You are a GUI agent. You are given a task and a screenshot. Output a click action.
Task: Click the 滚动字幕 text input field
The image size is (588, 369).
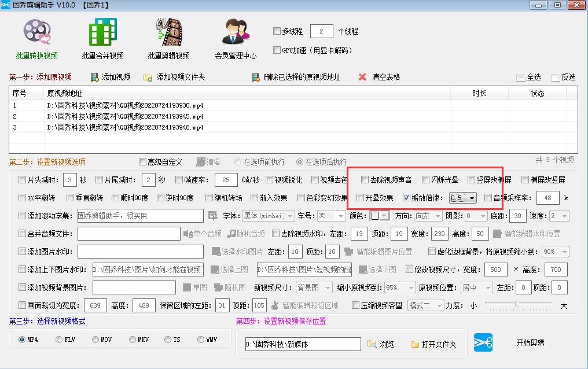click(x=140, y=216)
